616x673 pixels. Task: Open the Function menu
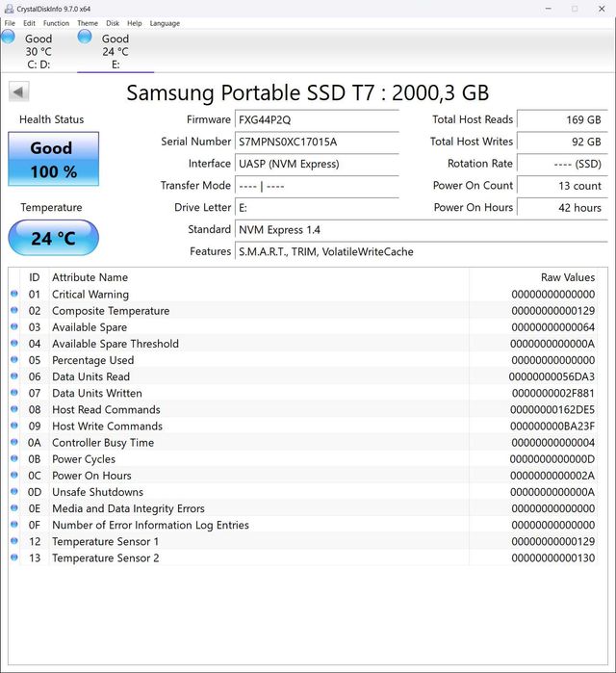[x=56, y=23]
